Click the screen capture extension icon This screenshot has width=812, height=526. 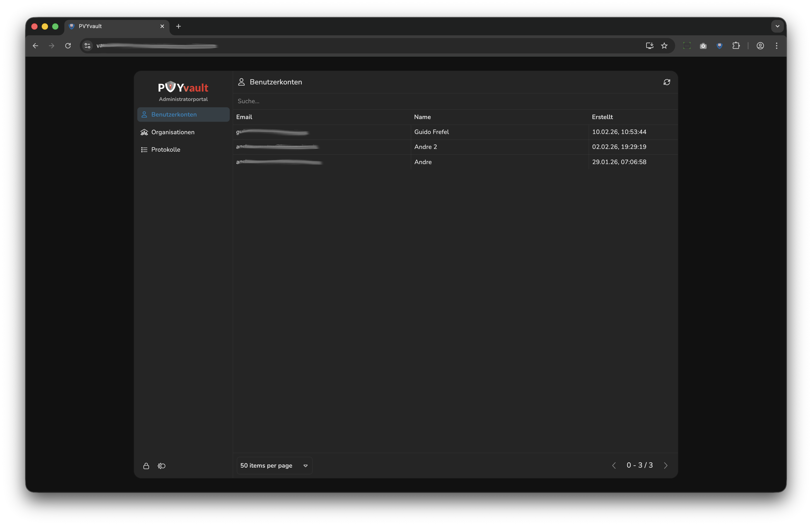point(686,45)
